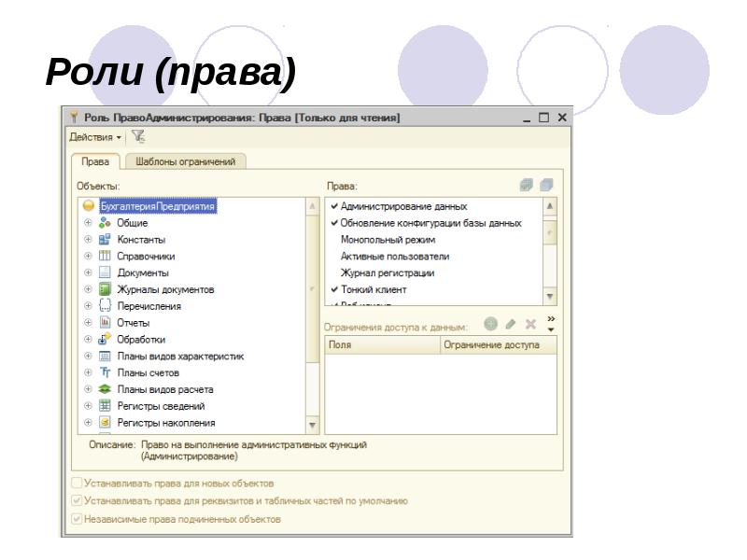Click the Перечисления braces icon

[x=105, y=306]
